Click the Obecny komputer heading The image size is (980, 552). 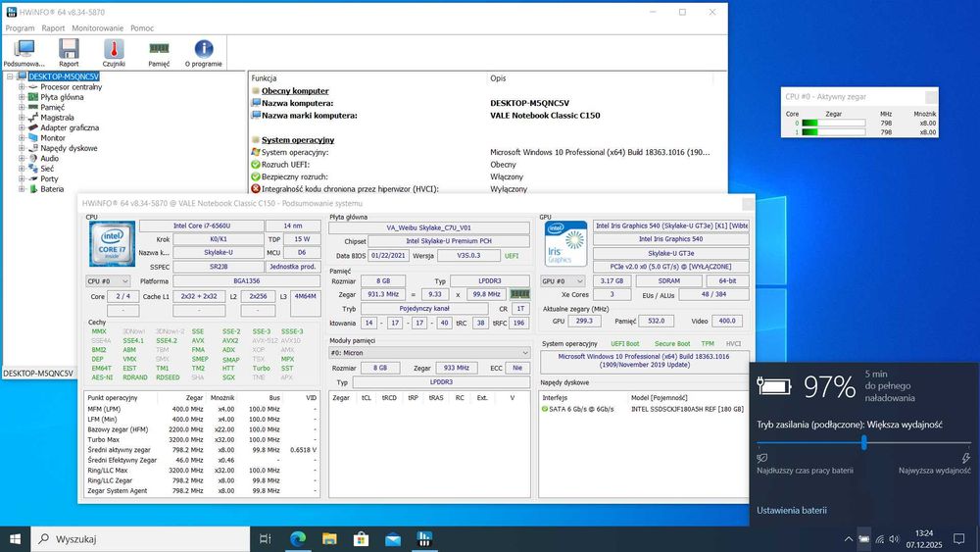(x=295, y=90)
